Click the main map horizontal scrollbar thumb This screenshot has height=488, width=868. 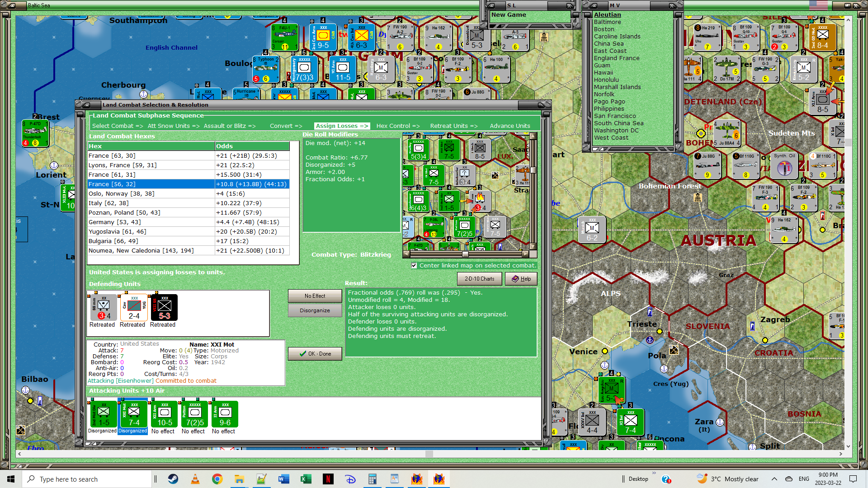[x=429, y=454]
